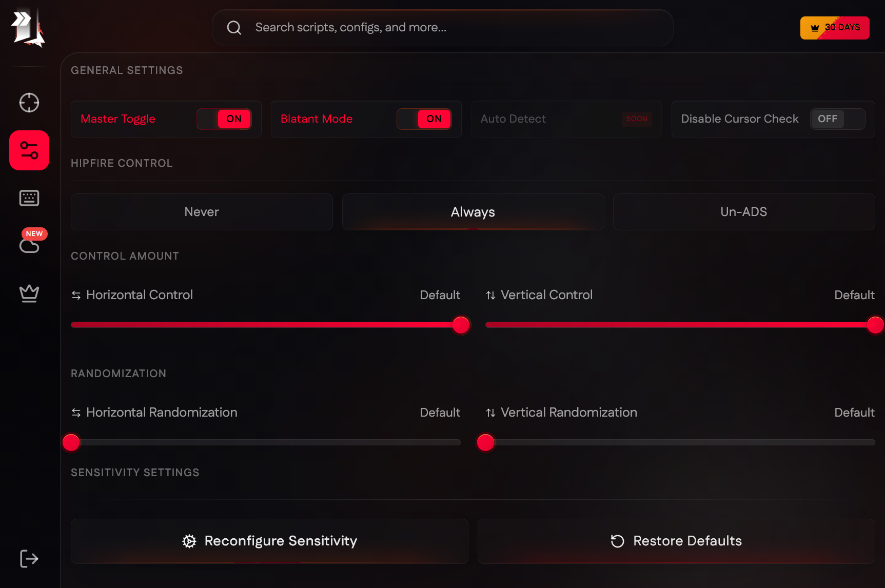Screen dimensions: 885x588
Task: Click the circular arrow icon on Restore Defaults
Action: click(x=618, y=541)
